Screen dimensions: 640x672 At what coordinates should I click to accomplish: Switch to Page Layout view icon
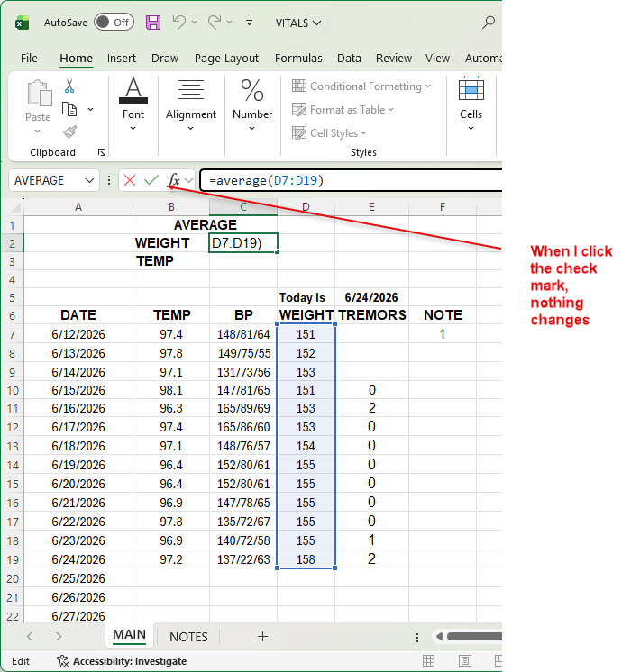pos(465,661)
